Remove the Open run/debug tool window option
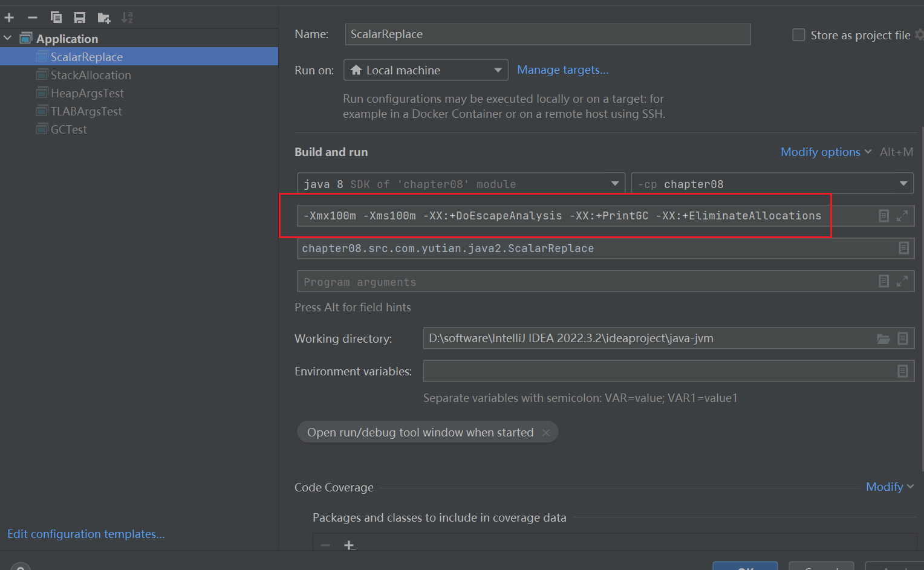This screenshot has width=924, height=570. click(546, 433)
